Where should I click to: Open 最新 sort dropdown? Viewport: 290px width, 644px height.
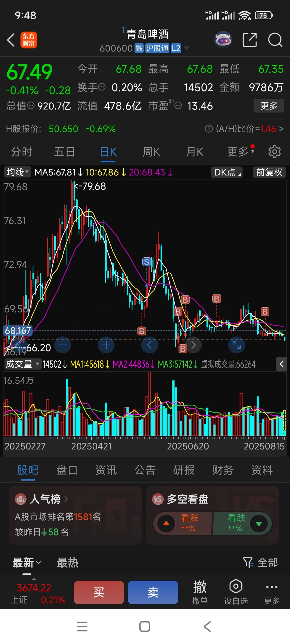27,562
